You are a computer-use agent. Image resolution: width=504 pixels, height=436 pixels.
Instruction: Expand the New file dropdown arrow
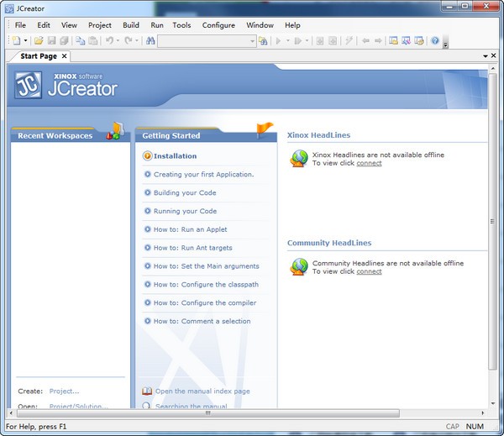26,40
